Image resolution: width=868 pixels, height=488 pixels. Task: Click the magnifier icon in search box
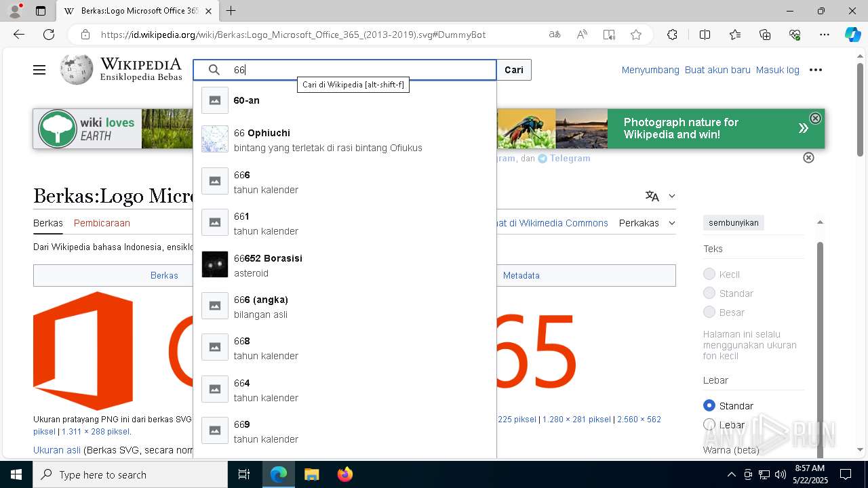click(214, 70)
